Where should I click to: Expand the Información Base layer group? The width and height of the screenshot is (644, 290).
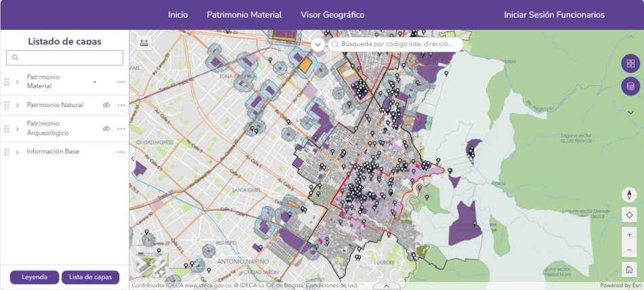click(x=17, y=152)
